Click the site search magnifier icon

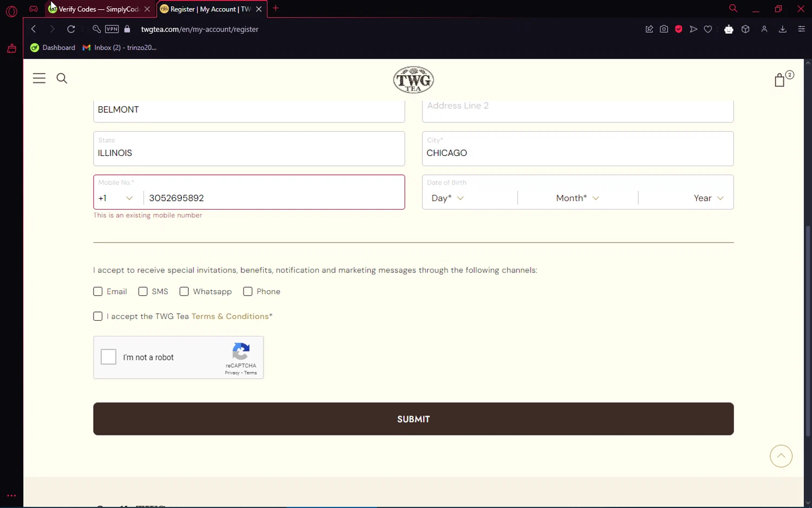(62, 79)
